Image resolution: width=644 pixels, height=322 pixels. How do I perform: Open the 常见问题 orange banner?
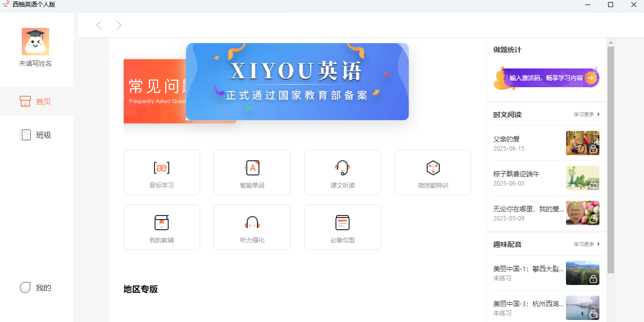coord(155,91)
